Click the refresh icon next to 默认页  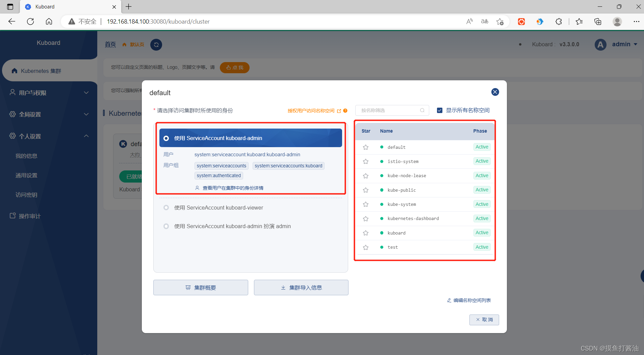(x=156, y=45)
